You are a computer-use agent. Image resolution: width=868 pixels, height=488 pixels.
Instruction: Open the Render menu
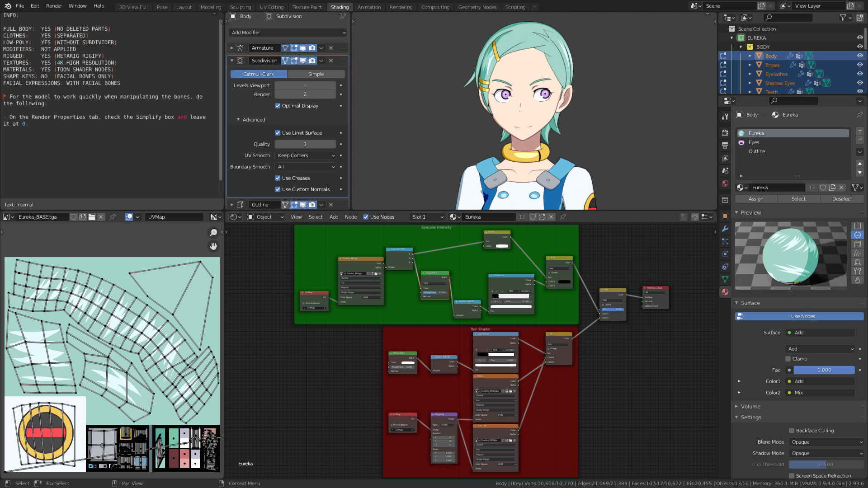[54, 6]
